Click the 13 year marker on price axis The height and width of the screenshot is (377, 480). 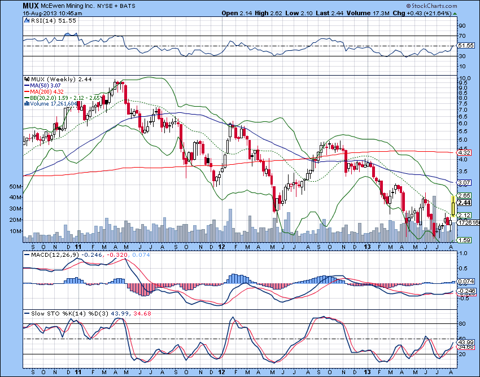[367, 247]
